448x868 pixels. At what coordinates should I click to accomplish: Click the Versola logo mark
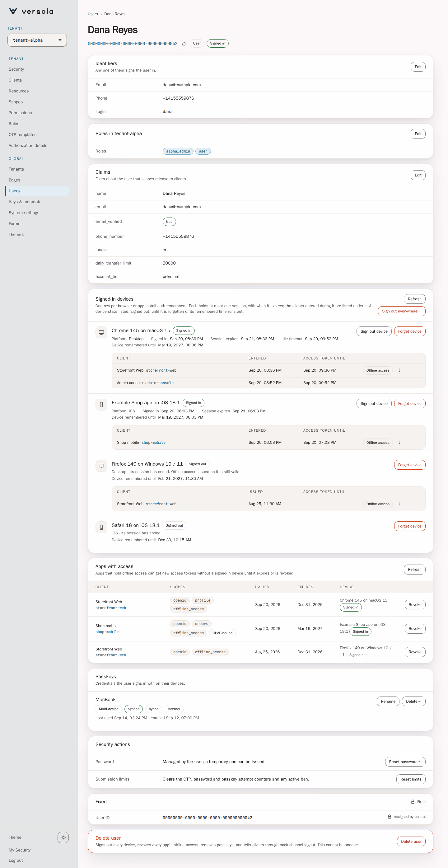(x=13, y=12)
